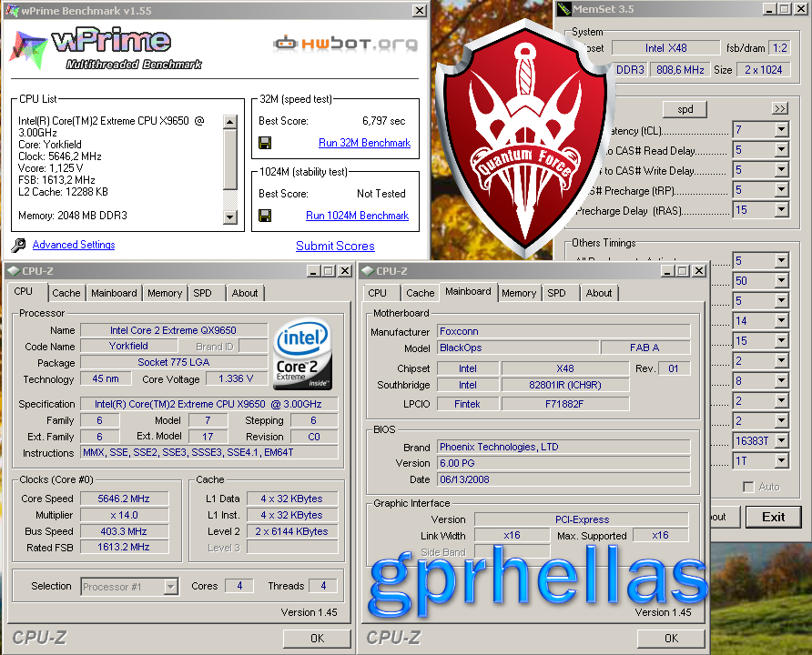Open the RAS to CAS Read Delay dropdown
The height and width of the screenshot is (655, 812).
click(x=782, y=149)
